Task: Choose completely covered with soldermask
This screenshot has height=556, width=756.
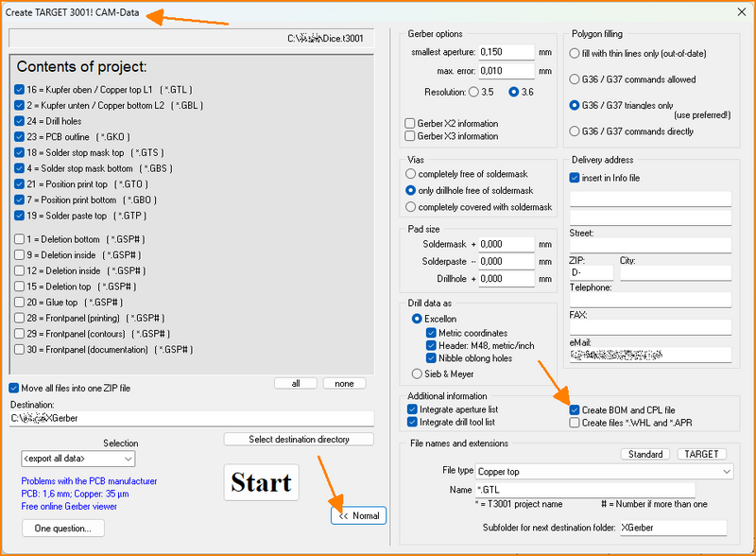Action: pyautogui.click(x=410, y=206)
